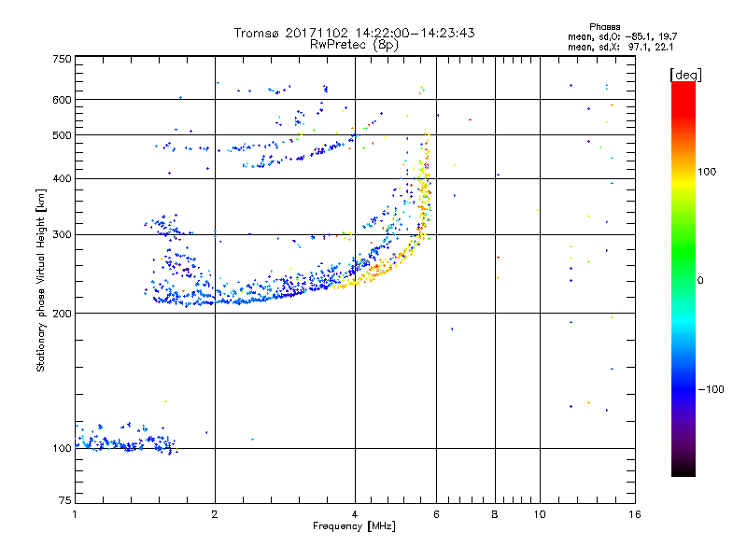Click the x-axis tick label '4'
Image resolution: width=747 pixels, height=560 pixels.
click(x=355, y=514)
